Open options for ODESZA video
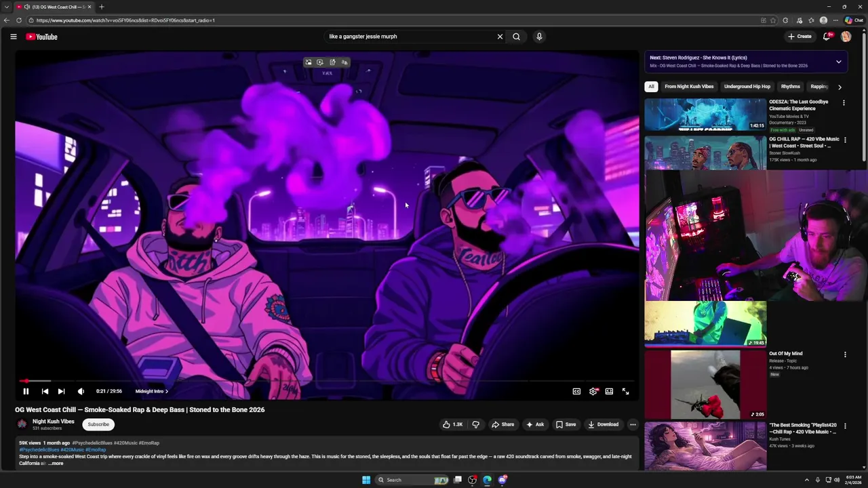868x488 pixels. coord(844,103)
